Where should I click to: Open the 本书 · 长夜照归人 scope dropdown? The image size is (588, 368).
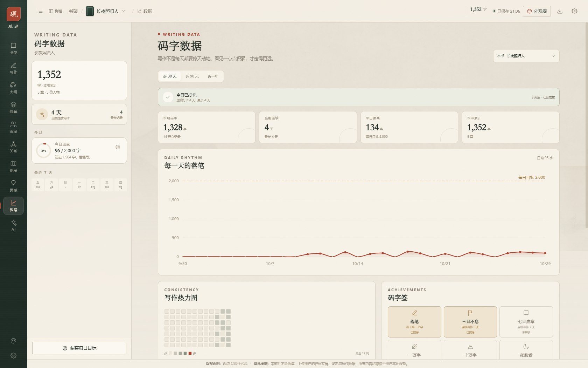pos(526,56)
